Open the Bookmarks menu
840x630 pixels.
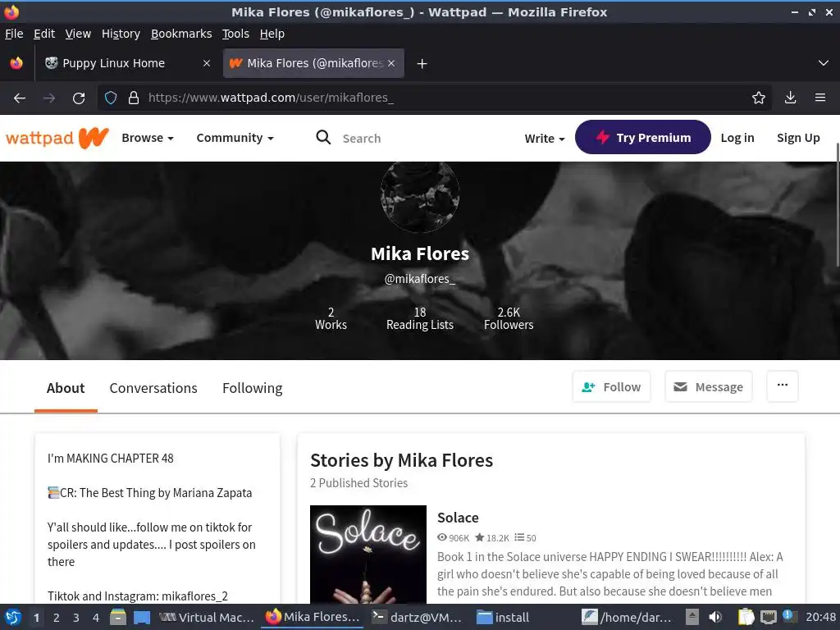[181, 34]
